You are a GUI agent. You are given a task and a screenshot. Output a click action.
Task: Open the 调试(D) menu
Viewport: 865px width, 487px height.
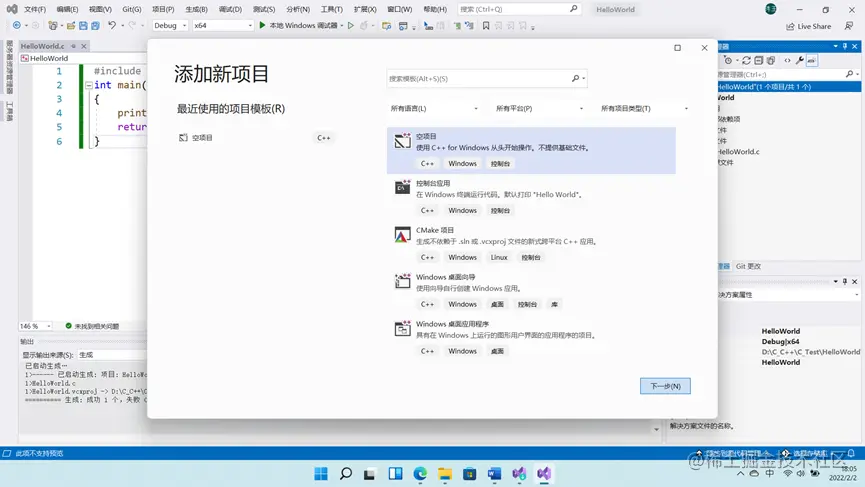[230, 9]
